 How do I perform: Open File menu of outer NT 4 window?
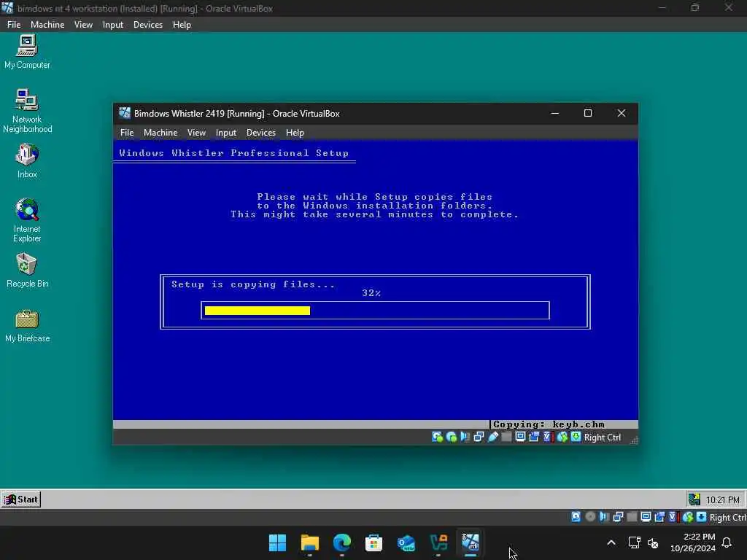(14, 25)
